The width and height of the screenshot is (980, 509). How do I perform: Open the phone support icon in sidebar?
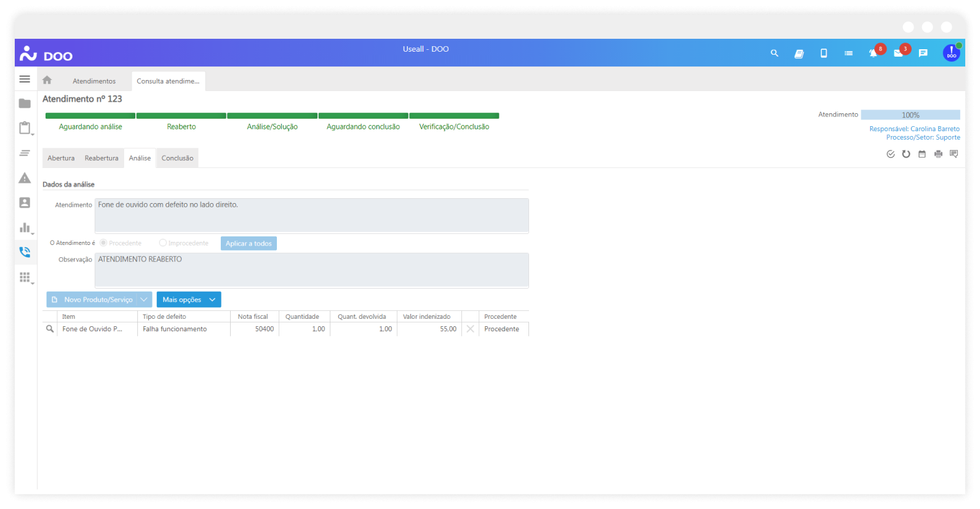point(25,252)
